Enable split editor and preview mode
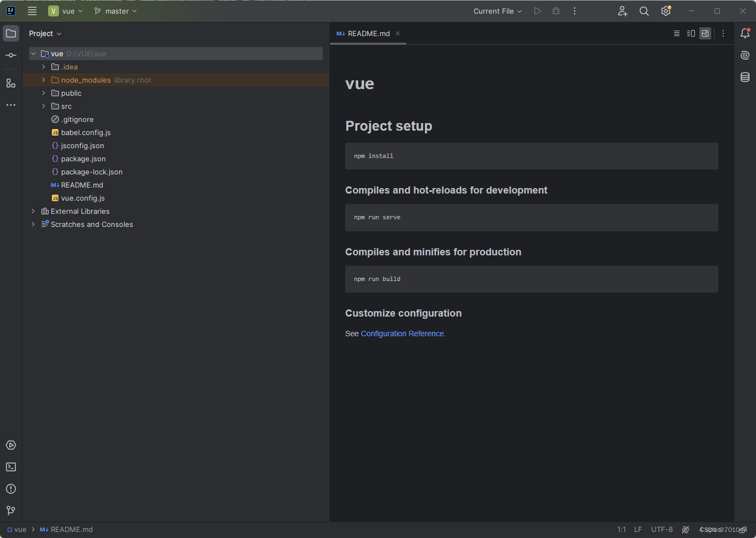This screenshot has height=538, width=756. [690, 33]
